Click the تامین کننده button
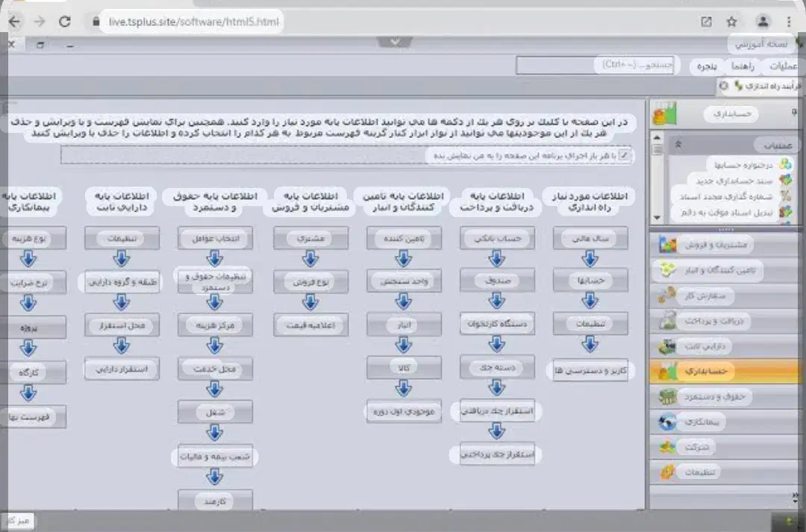 click(404, 239)
